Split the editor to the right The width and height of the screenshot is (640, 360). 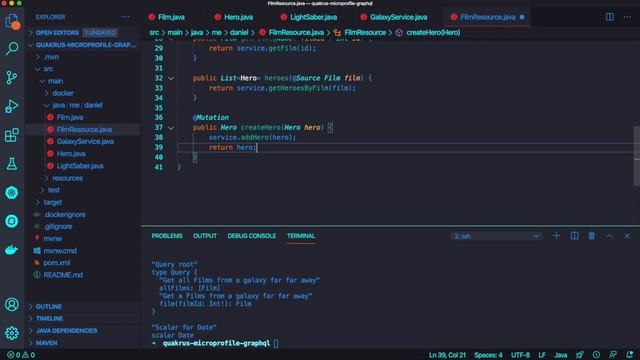(609, 17)
